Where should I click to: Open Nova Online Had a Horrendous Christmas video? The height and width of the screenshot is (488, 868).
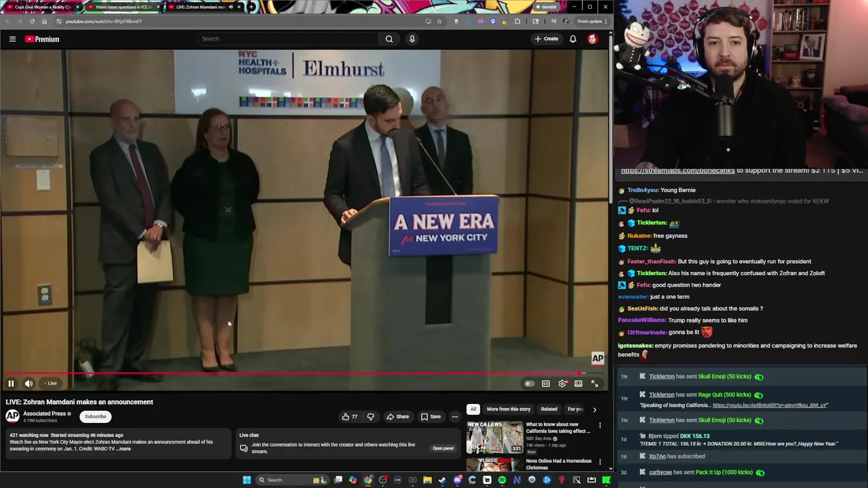click(559, 464)
